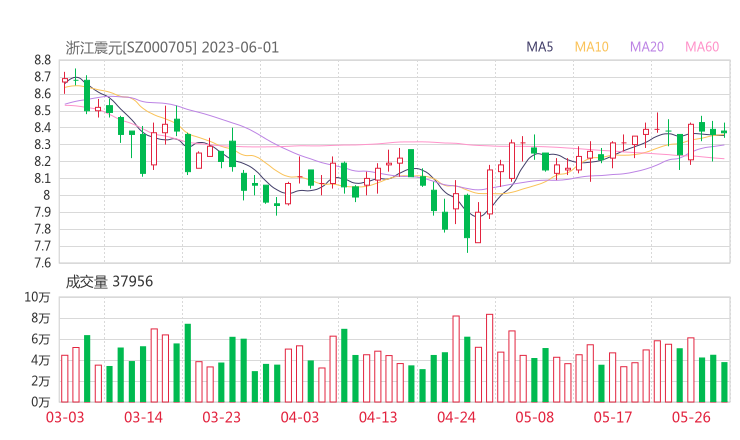Screen dimensions: 740x440
Task: Select the MA20 legend label
Action: (647, 47)
